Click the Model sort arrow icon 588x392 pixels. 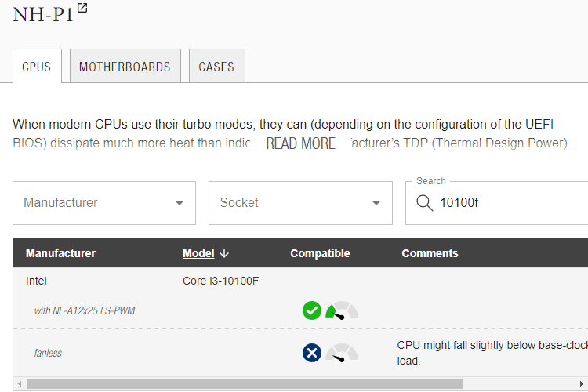[224, 253]
